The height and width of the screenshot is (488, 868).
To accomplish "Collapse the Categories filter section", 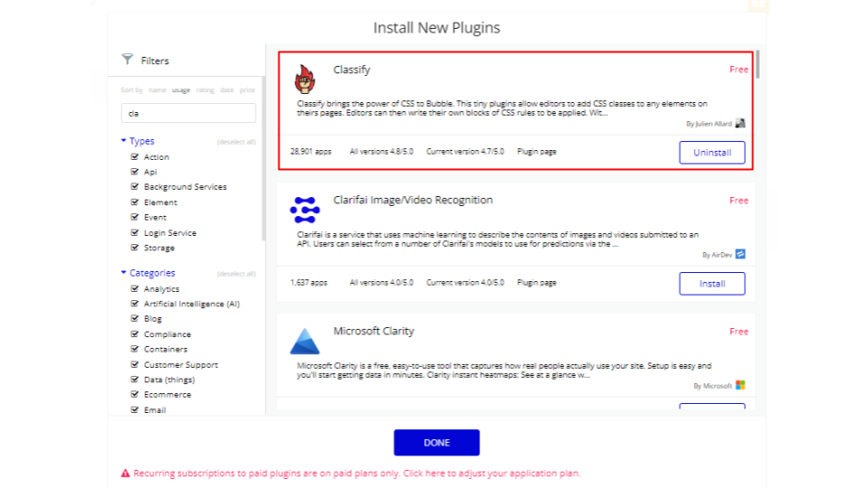I will click(x=124, y=272).
